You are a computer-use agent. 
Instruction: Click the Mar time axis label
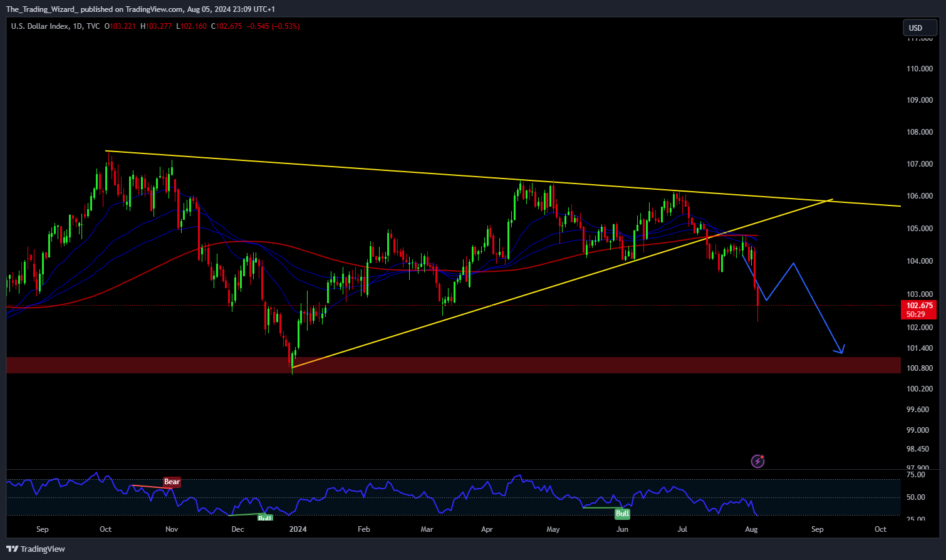pyautogui.click(x=427, y=529)
